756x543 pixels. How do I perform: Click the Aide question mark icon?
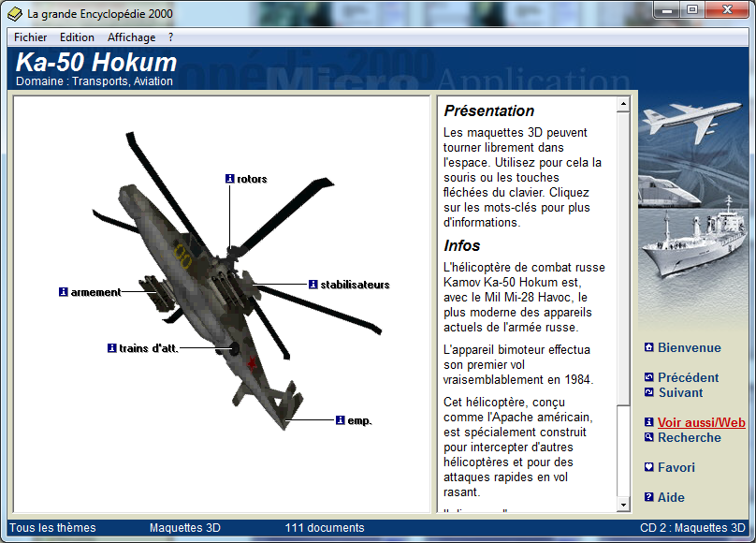649,497
